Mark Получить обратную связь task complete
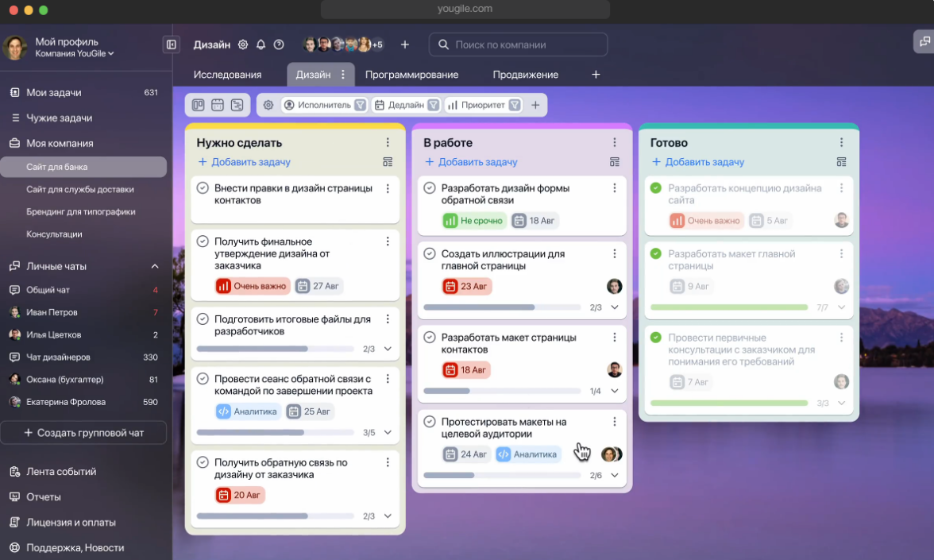This screenshot has height=560, width=934. pos(203,462)
